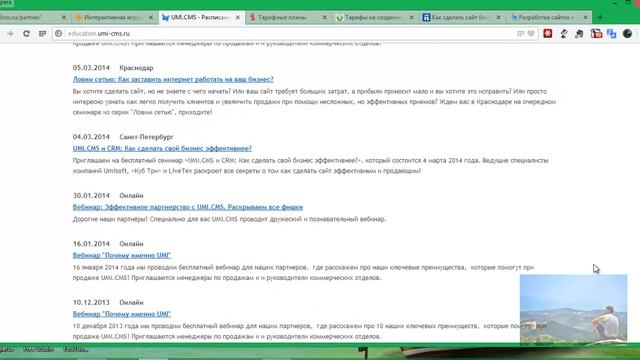Open a new tab with plus button
Viewport: 640px width, 360px height.
[x=600, y=18]
